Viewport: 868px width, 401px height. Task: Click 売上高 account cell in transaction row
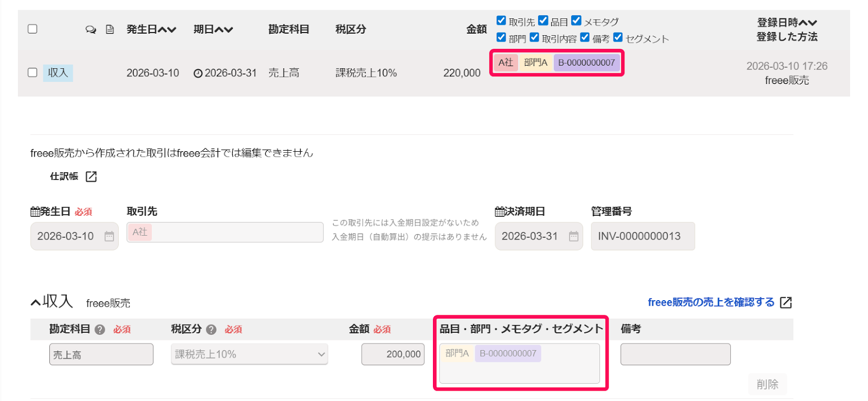pyautogui.click(x=284, y=73)
